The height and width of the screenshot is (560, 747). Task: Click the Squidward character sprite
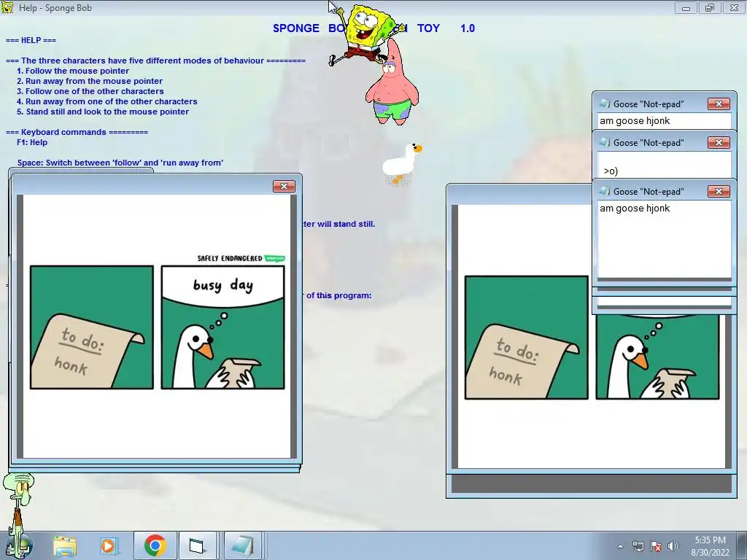(18, 505)
